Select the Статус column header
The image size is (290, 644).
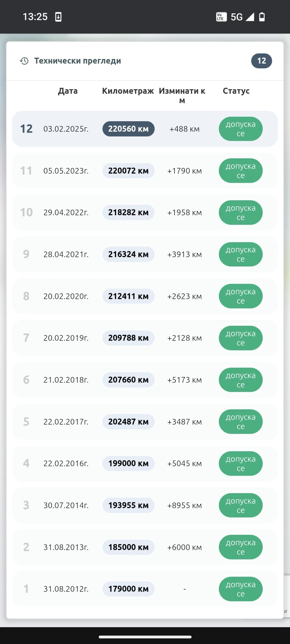click(236, 91)
